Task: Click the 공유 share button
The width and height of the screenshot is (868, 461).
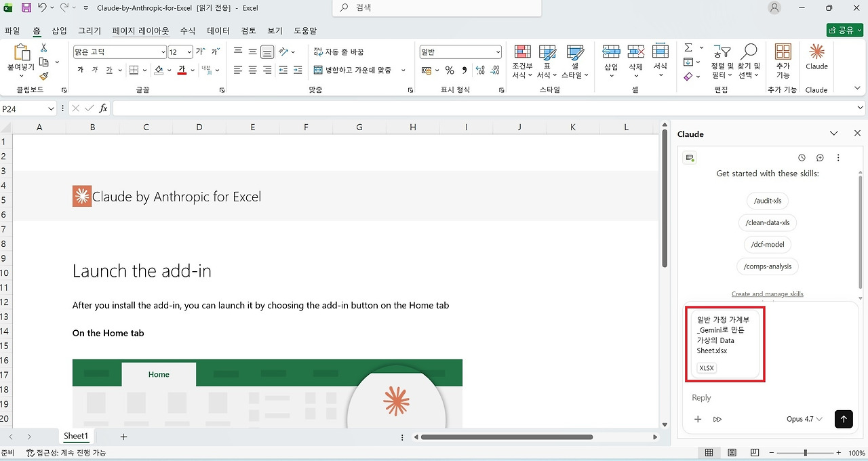Action: pos(844,31)
